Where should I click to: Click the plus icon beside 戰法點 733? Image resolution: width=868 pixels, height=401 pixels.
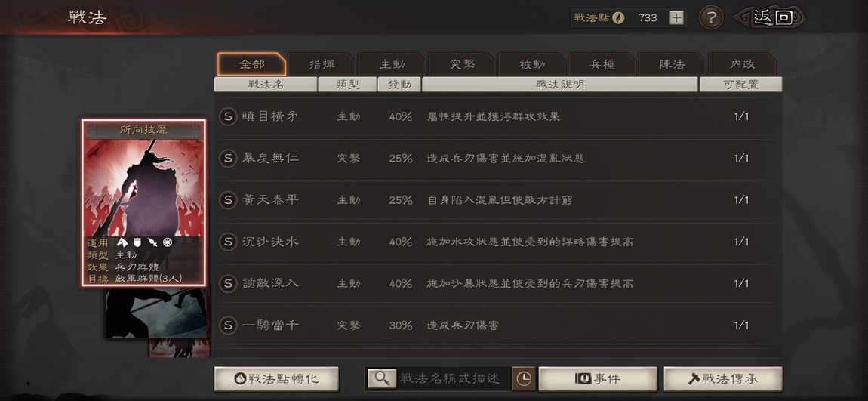point(676,17)
